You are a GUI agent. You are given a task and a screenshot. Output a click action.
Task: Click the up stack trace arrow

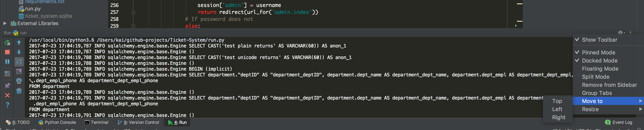(x=19, y=43)
